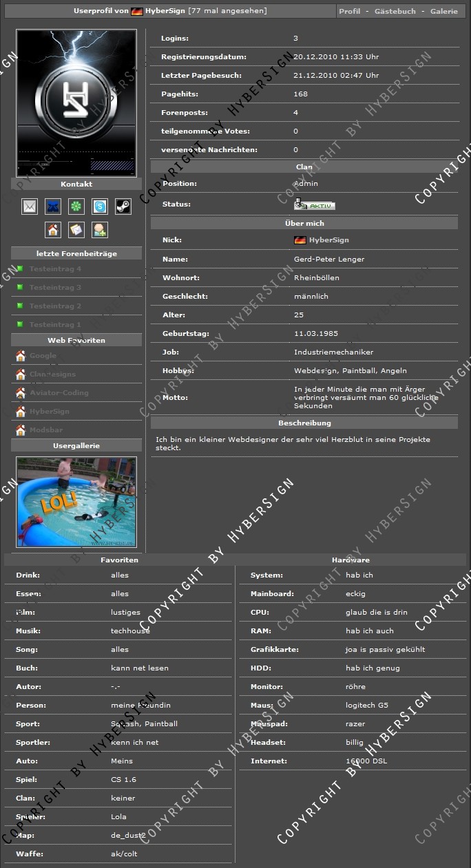The width and height of the screenshot is (471, 868).
Task: Open the pool photo gallery thumbnail
Action: [x=76, y=502]
